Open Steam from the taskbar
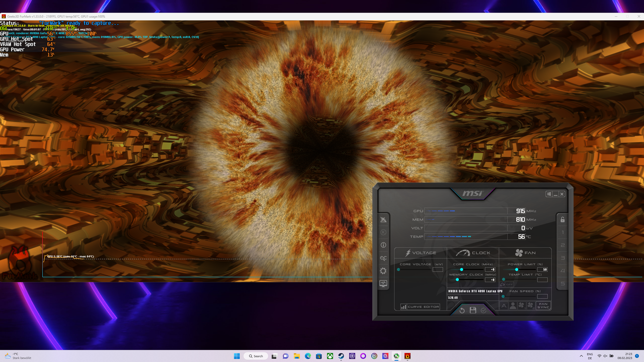 pyautogui.click(x=341, y=356)
